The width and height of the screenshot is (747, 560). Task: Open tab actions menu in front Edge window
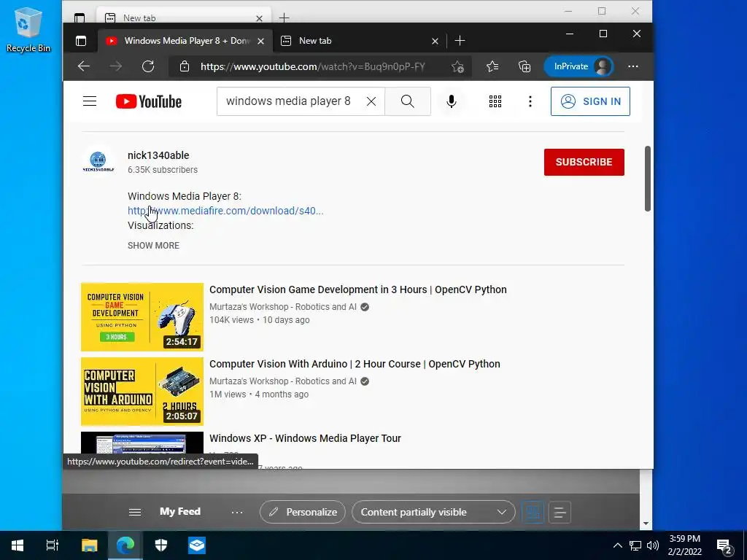coord(81,41)
